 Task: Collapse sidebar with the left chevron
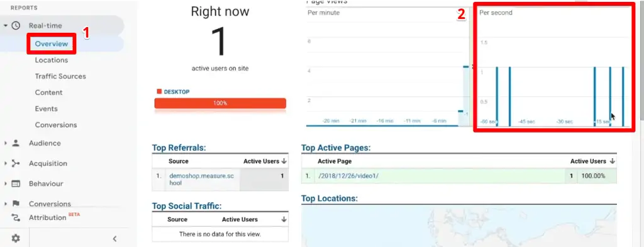coord(114,238)
